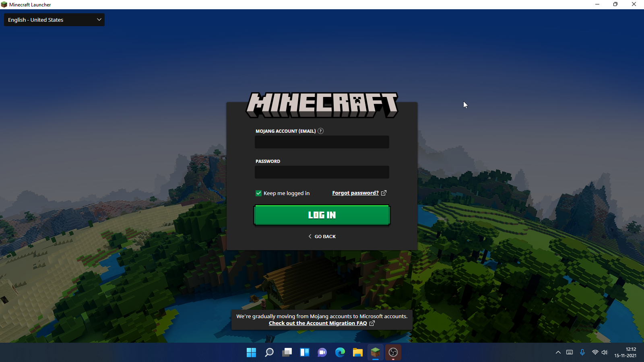This screenshot has height=362, width=644.
Task: Focus the Mojang account email field
Action: [x=322, y=142]
